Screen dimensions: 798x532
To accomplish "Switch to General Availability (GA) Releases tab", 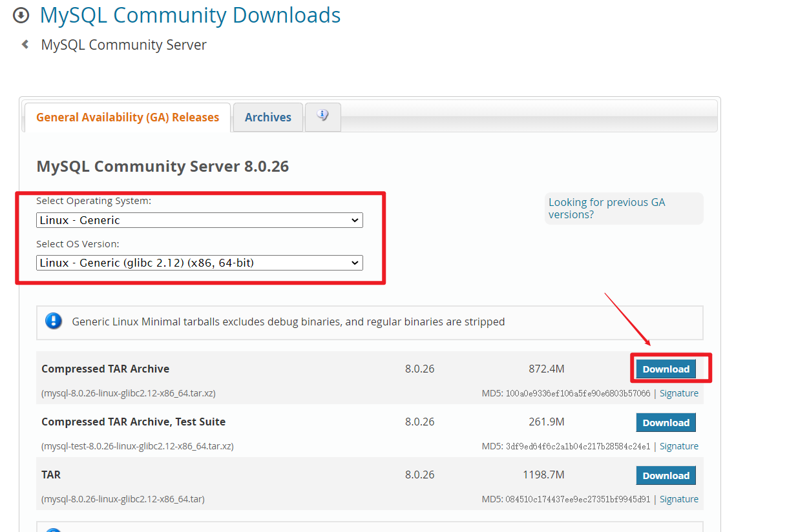I will [x=127, y=118].
